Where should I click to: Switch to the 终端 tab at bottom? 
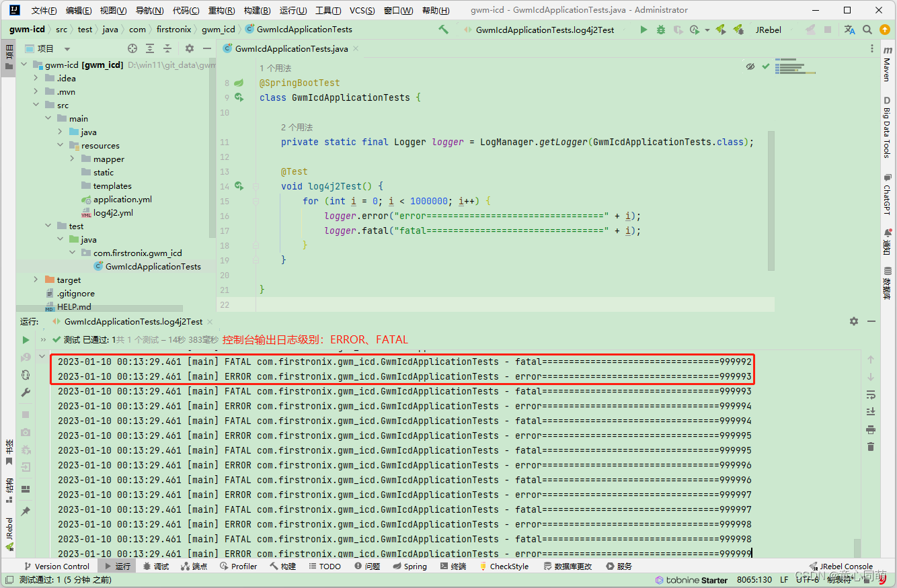tap(454, 566)
